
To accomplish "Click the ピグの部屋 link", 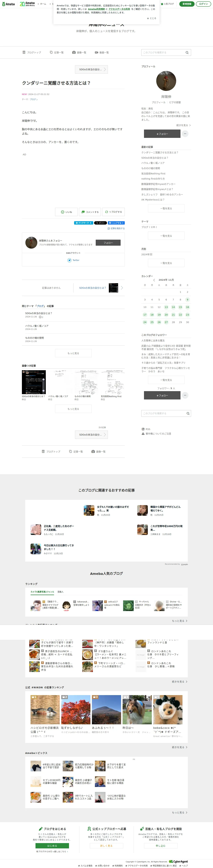I will pyautogui.click(x=175, y=102).
